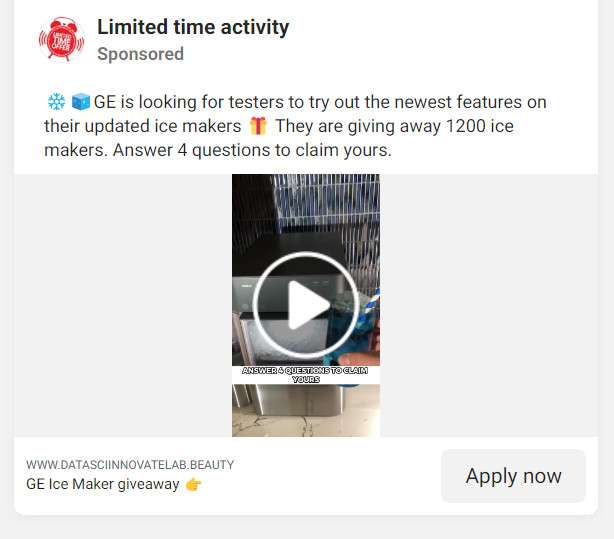Click the snowflake emoji in post text
This screenshot has width=614, height=539.
pos(56,102)
